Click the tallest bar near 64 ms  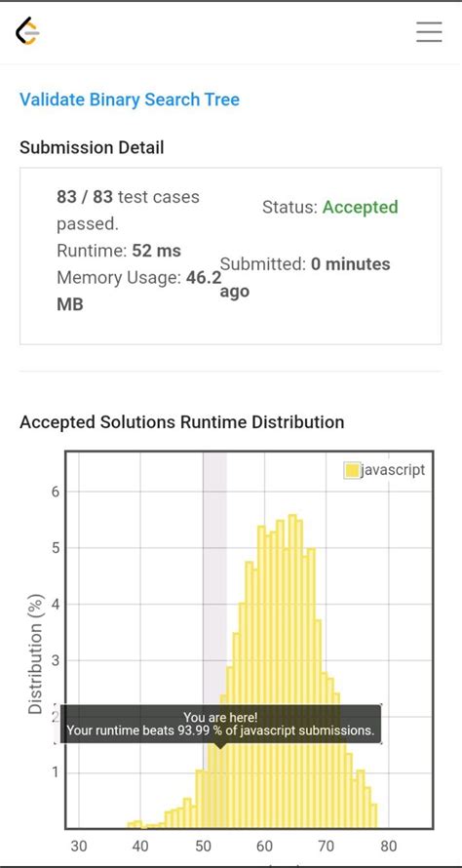point(292,672)
